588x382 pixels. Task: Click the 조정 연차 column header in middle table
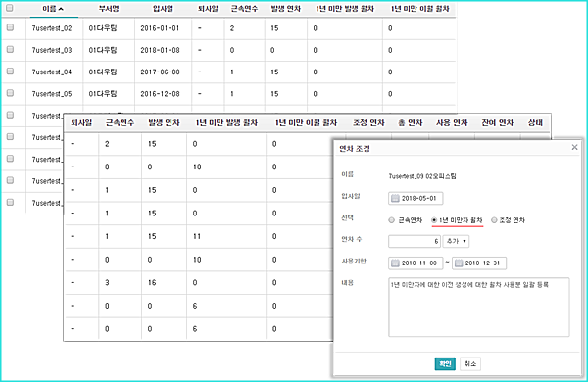[368, 123]
